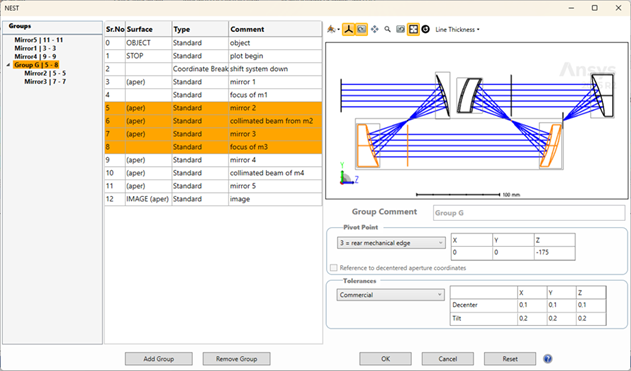
Task: Select Mirror2 | 5 - 5 child node
Action: (45, 73)
